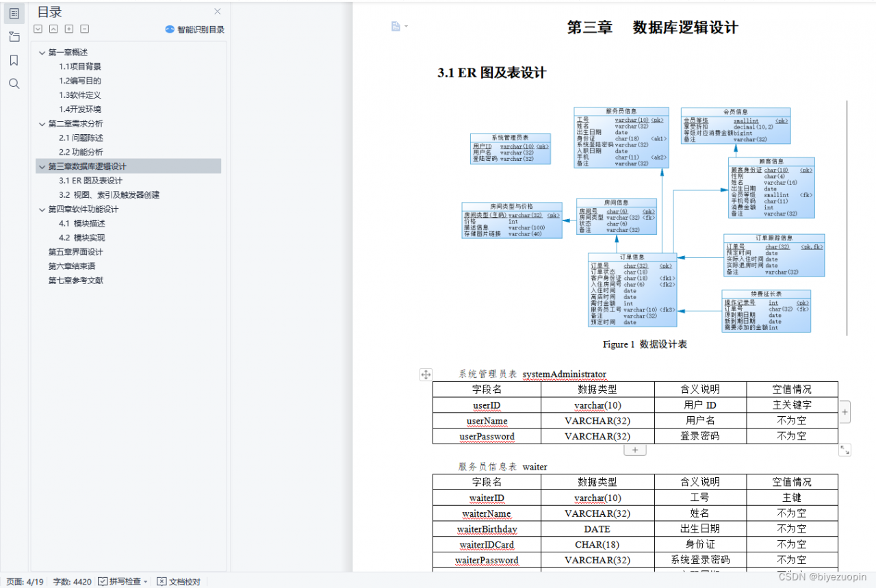Open the bookmarks sidebar icon
This screenshot has width=876, height=588.
[14, 60]
